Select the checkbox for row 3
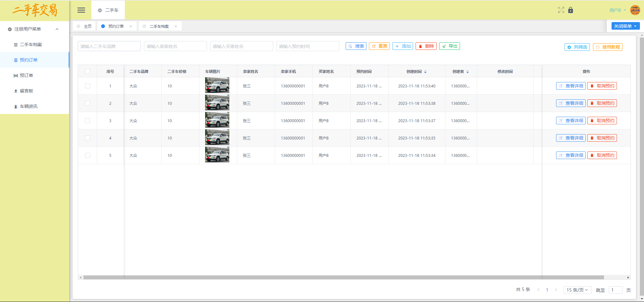 tap(88, 121)
